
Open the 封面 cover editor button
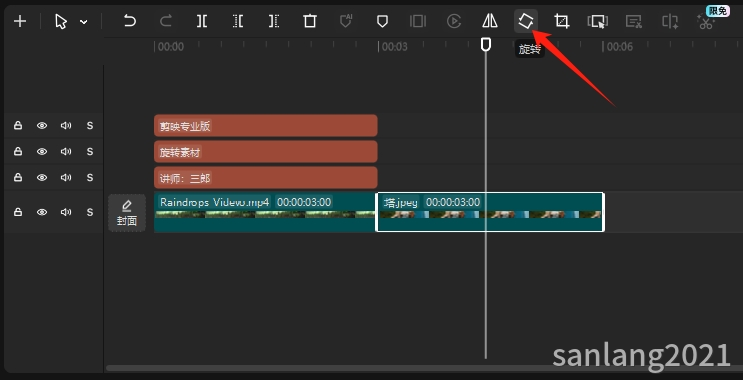click(x=127, y=213)
